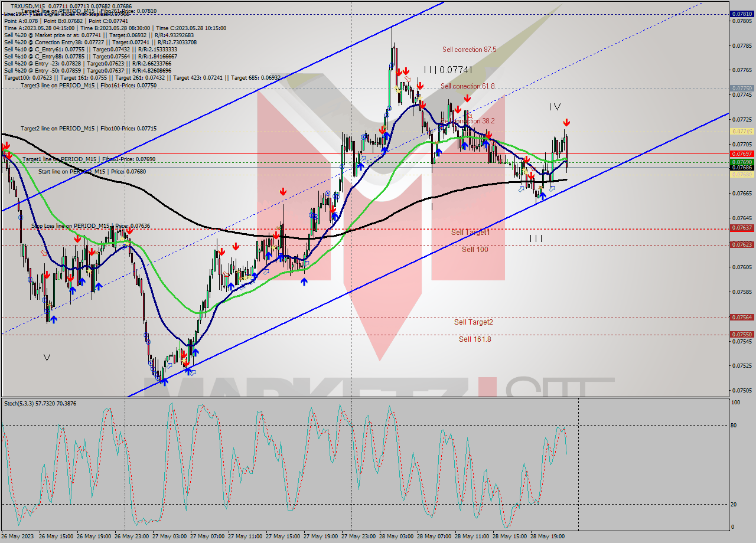Select 'Stop Loss line on PERIOD_M15' label
Screen dimensions: 756x543
[90, 225]
